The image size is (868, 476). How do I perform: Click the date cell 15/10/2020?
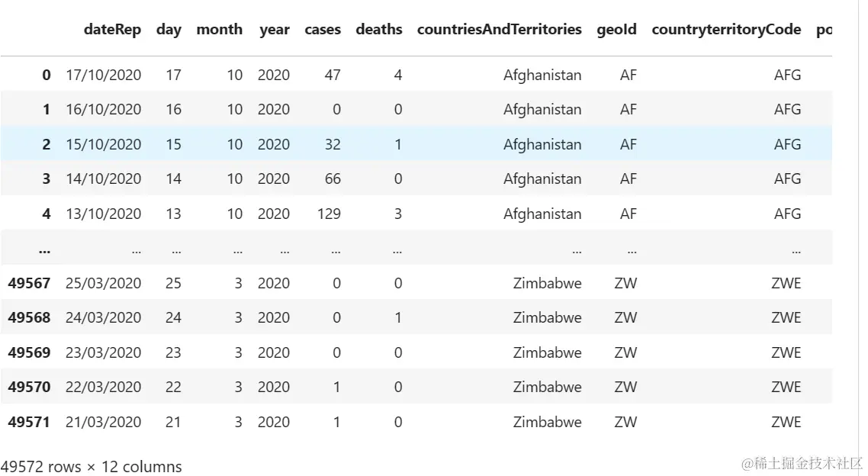[x=103, y=144]
